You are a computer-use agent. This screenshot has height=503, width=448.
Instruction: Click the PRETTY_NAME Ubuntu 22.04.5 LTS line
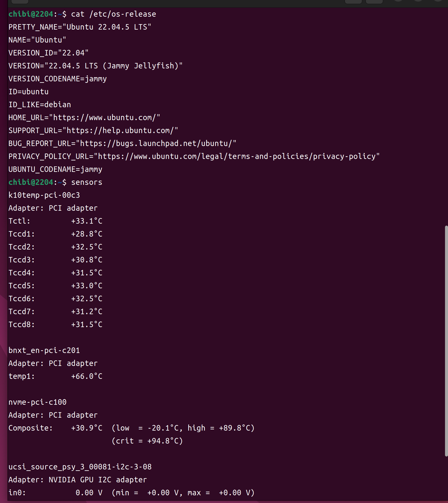(x=80, y=27)
